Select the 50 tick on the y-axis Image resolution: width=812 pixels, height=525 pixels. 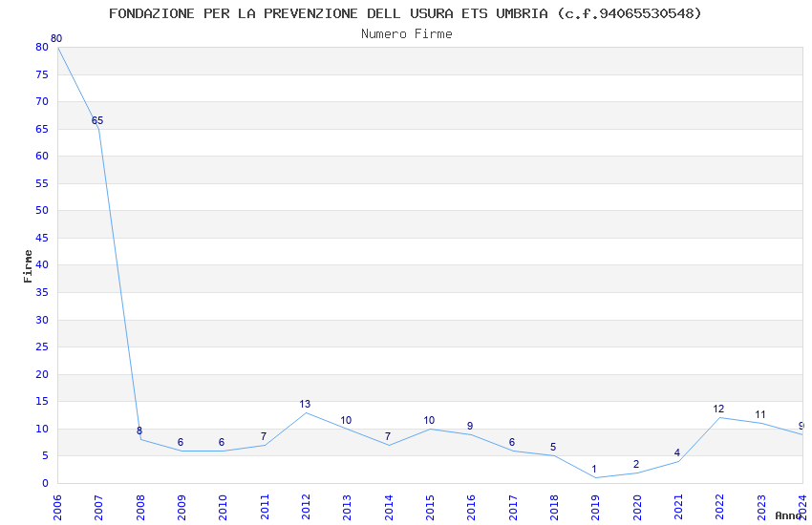tap(42, 210)
